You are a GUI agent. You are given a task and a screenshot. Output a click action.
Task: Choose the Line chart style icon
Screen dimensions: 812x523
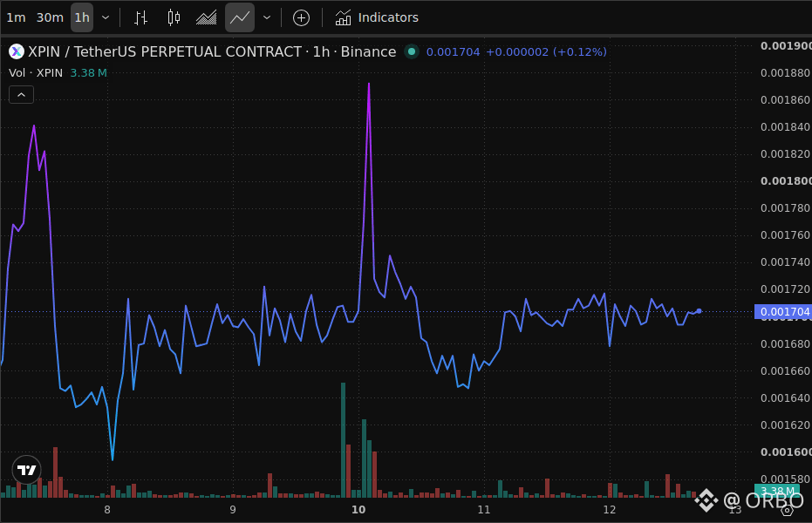[x=240, y=17]
